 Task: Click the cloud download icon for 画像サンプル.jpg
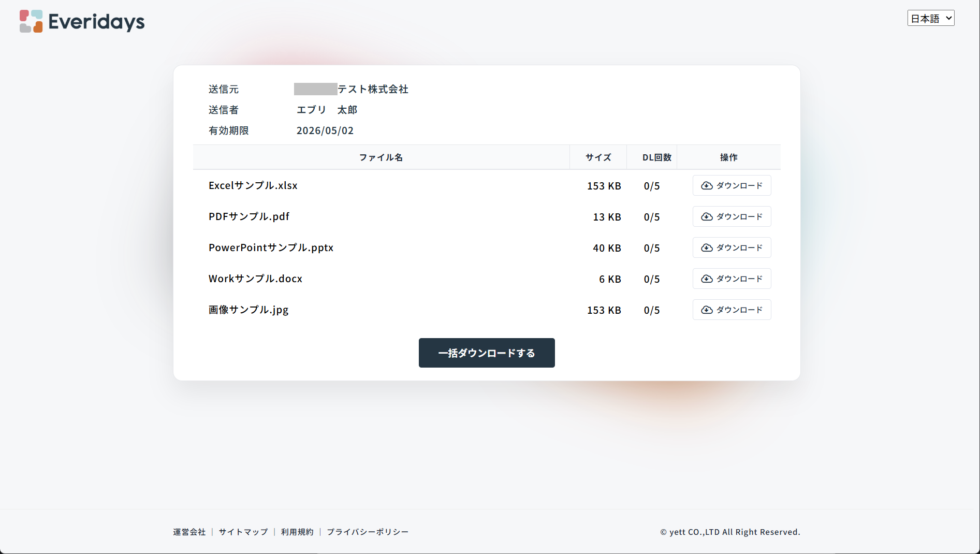pyautogui.click(x=707, y=310)
